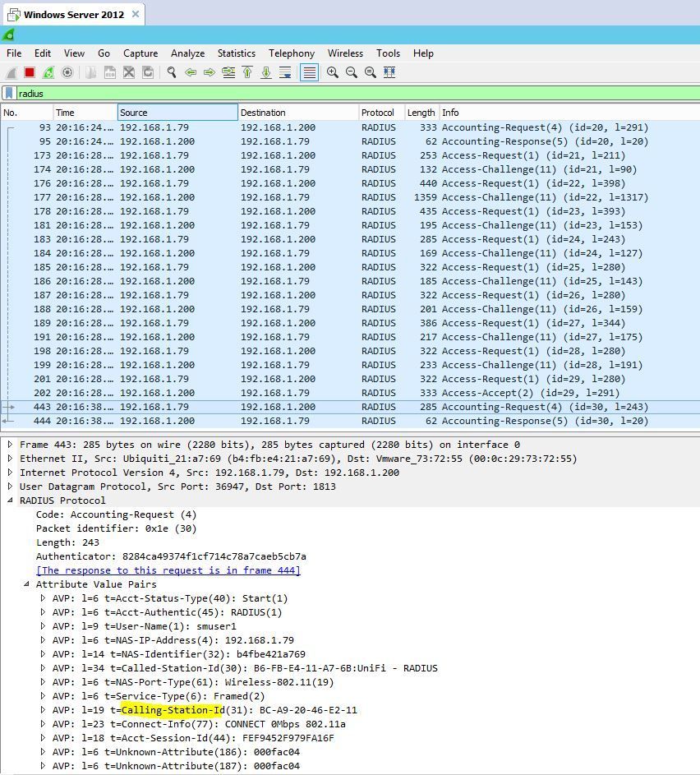Follow the link to response frame 444
The width and height of the screenshot is (700, 775).
pos(168,570)
